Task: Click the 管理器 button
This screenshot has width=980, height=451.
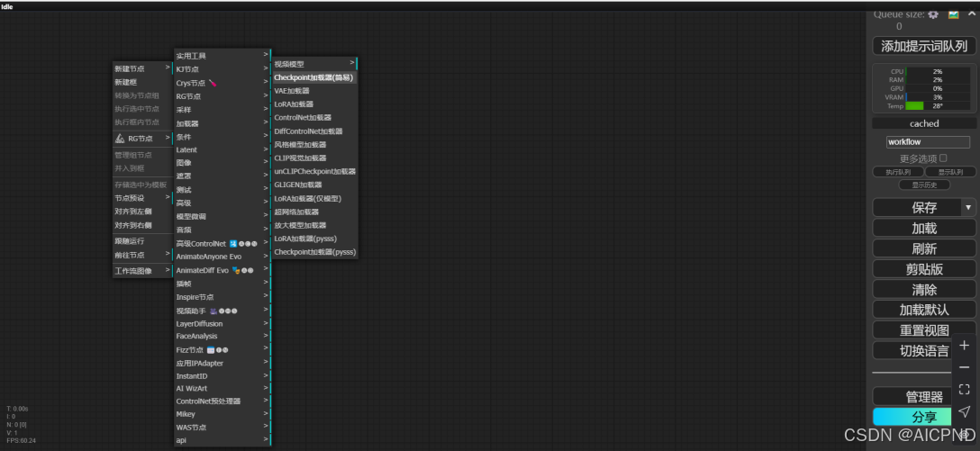Action: pos(924,397)
